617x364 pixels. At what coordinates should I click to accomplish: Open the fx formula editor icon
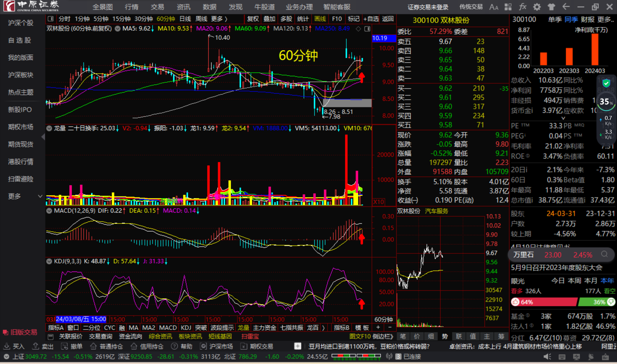pyautogui.click(x=523, y=7)
